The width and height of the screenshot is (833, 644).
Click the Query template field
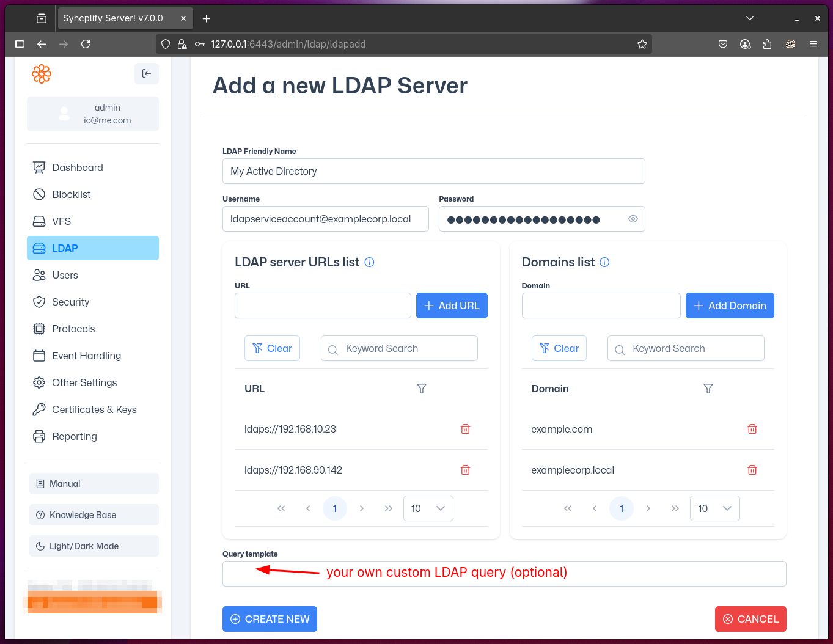[x=504, y=574]
